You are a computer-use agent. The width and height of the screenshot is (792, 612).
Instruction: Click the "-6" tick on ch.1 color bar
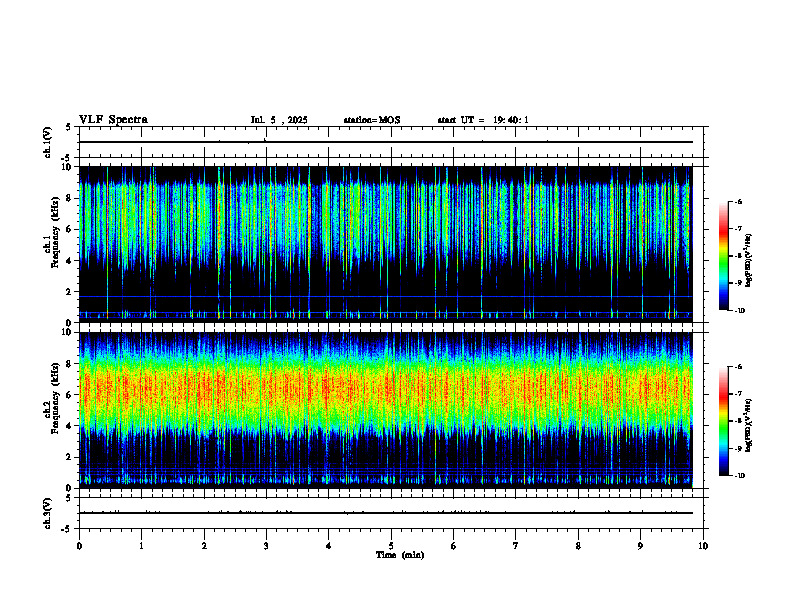738,201
